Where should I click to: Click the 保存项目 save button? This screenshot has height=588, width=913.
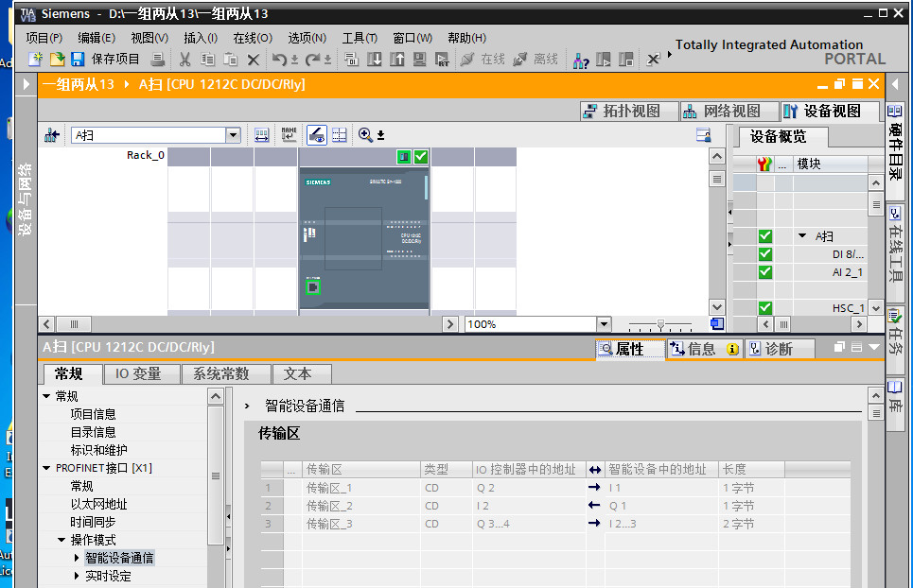pyautogui.click(x=105, y=59)
